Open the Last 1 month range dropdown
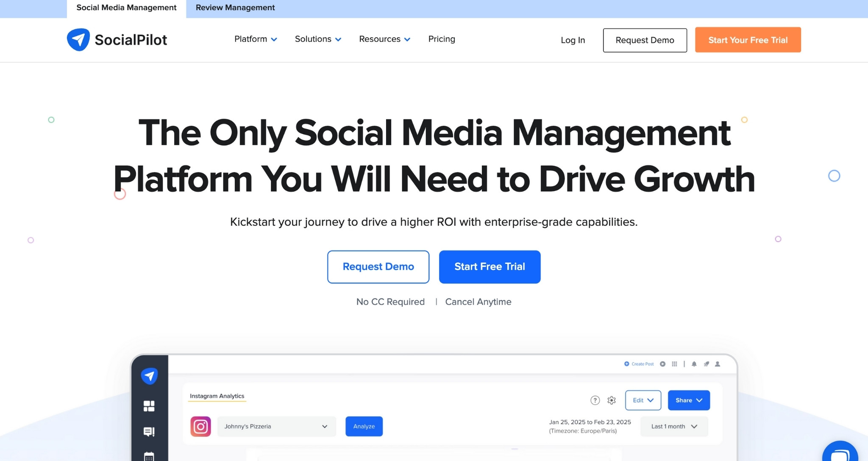 point(674,426)
